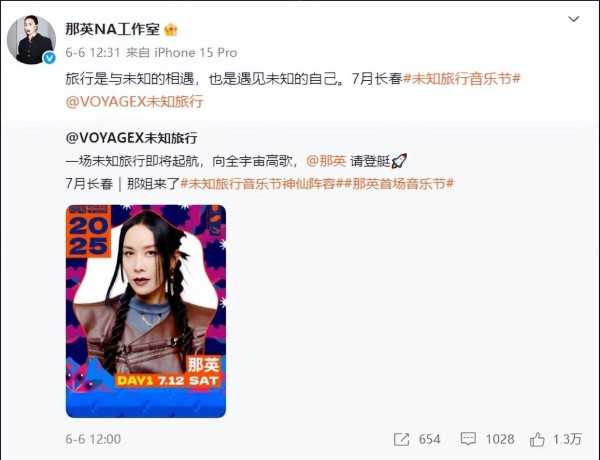Click the @那英 mention in reposted text
The height and width of the screenshot is (460, 600).
[x=326, y=161]
